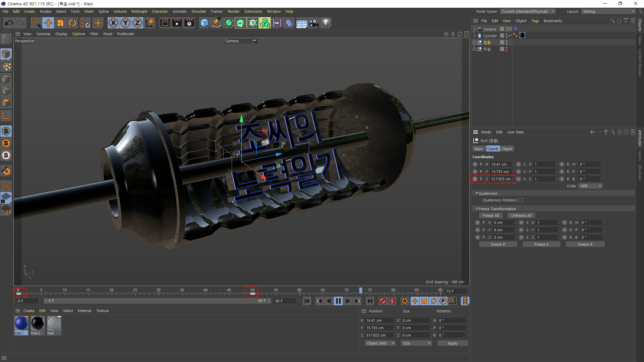
Task: Click the Freeze All button
Action: pos(491,216)
